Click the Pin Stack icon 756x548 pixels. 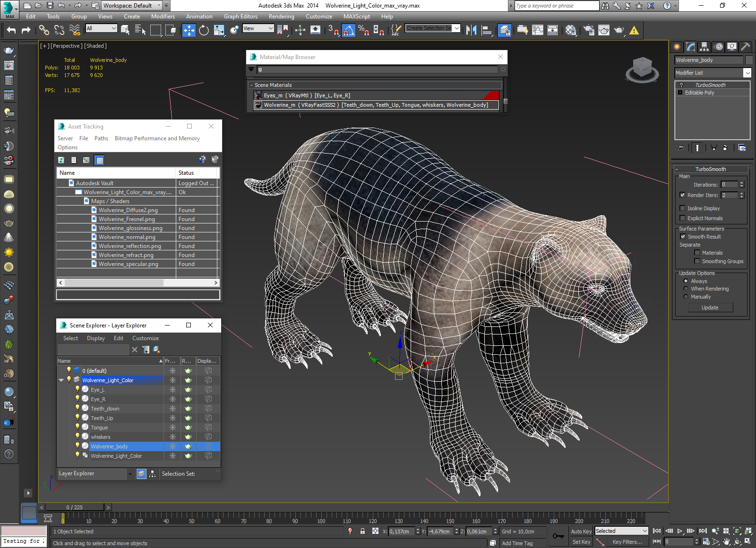point(680,148)
